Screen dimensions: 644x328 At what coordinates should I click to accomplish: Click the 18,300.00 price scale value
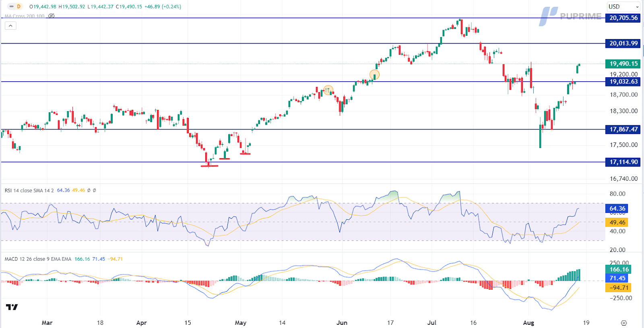623,111
